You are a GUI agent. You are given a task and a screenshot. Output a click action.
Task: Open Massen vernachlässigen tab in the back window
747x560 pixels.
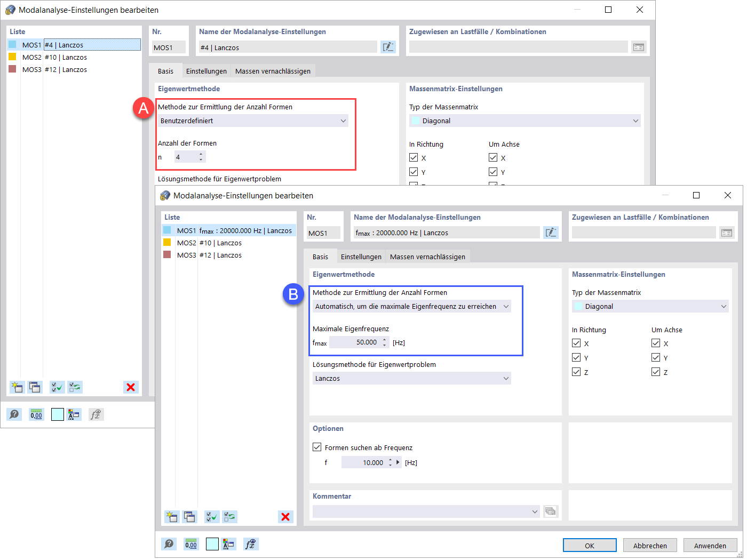tap(273, 71)
